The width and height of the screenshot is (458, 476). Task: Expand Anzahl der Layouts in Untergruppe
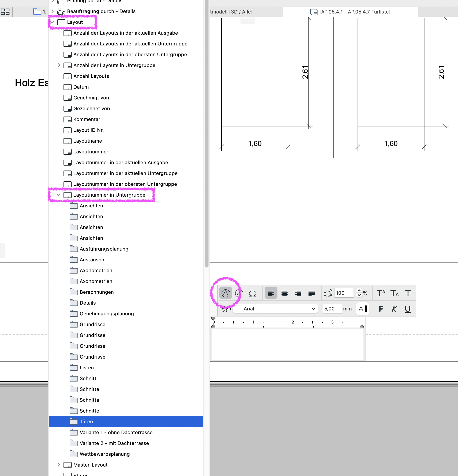pyautogui.click(x=59, y=65)
